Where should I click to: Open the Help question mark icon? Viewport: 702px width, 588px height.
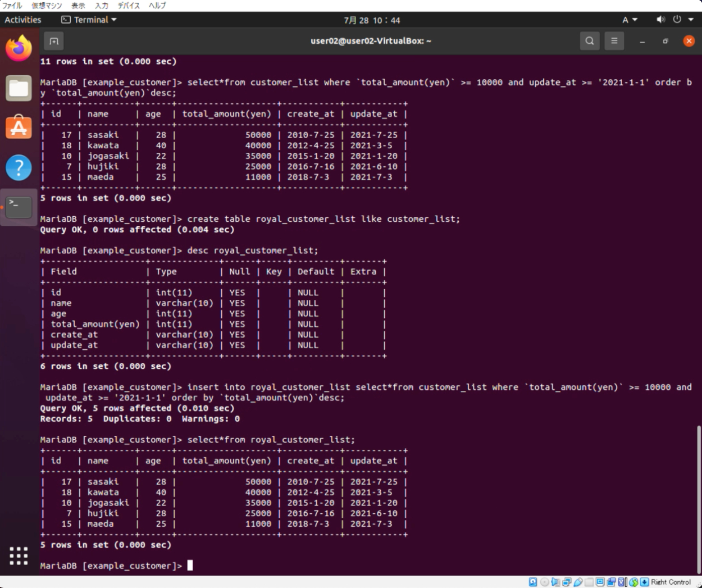coord(19,167)
